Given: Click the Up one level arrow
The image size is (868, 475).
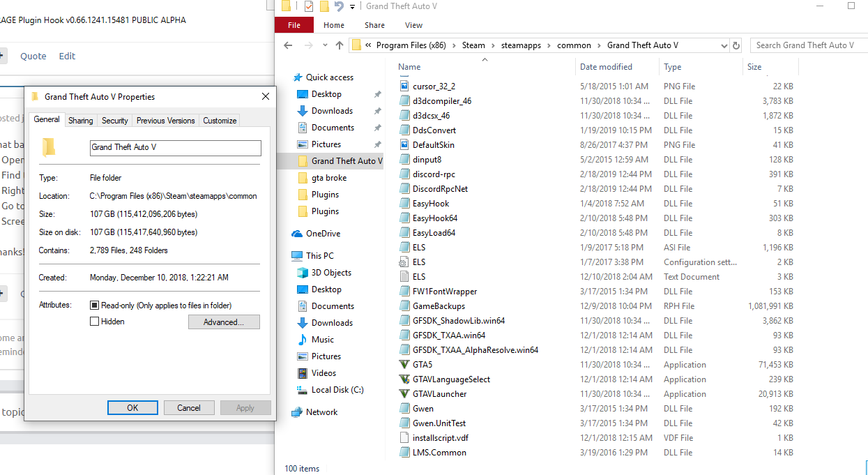Looking at the screenshot, I should click(340, 45).
